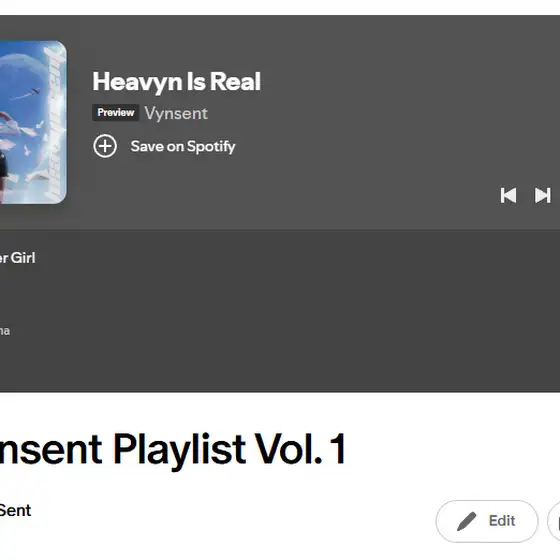560x560 pixels.
Task: Click the word "Real" in track title
Action: (x=235, y=82)
